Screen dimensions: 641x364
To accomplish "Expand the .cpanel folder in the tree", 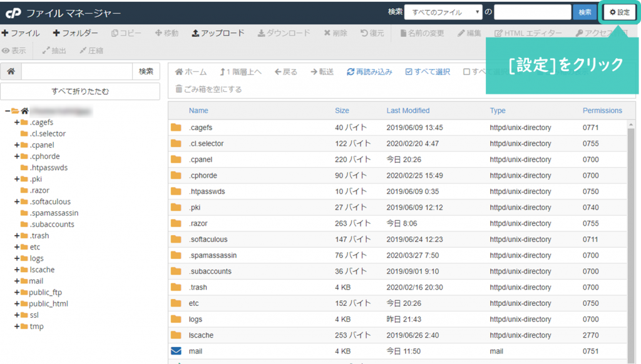I will coord(17,145).
